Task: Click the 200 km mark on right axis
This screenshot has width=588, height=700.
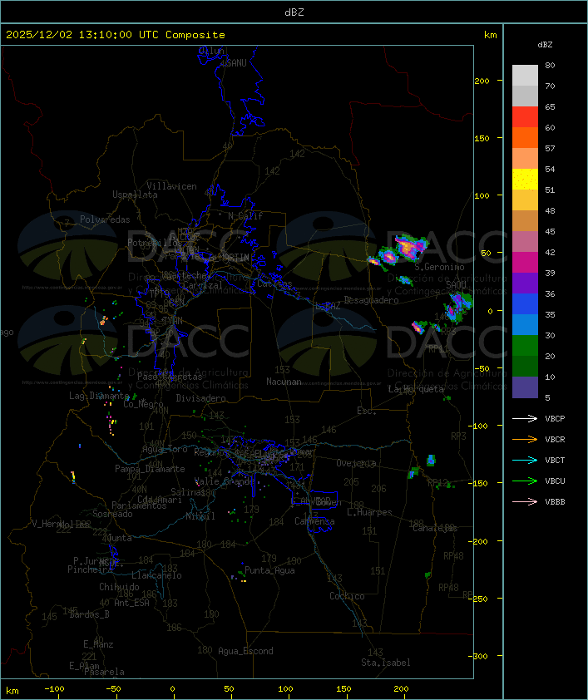Action: [x=482, y=81]
